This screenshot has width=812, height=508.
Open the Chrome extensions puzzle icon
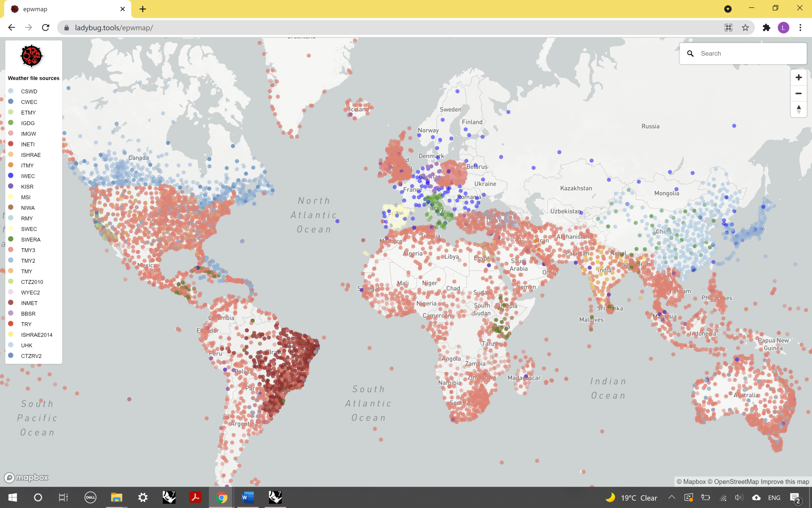coord(766,28)
